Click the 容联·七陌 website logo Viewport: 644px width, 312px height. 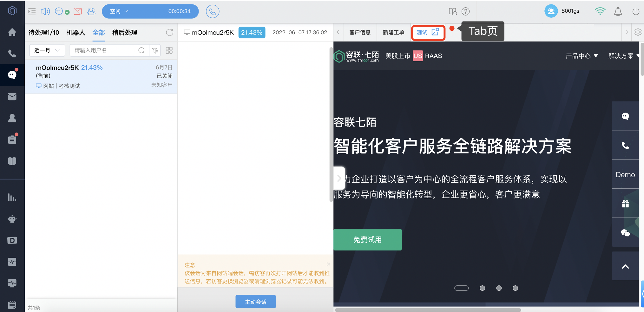tap(356, 56)
